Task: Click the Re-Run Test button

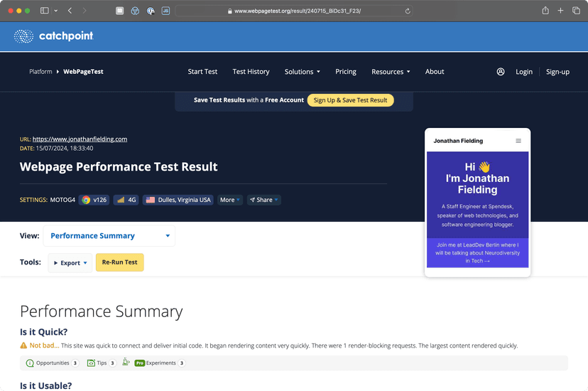Action: pos(119,262)
